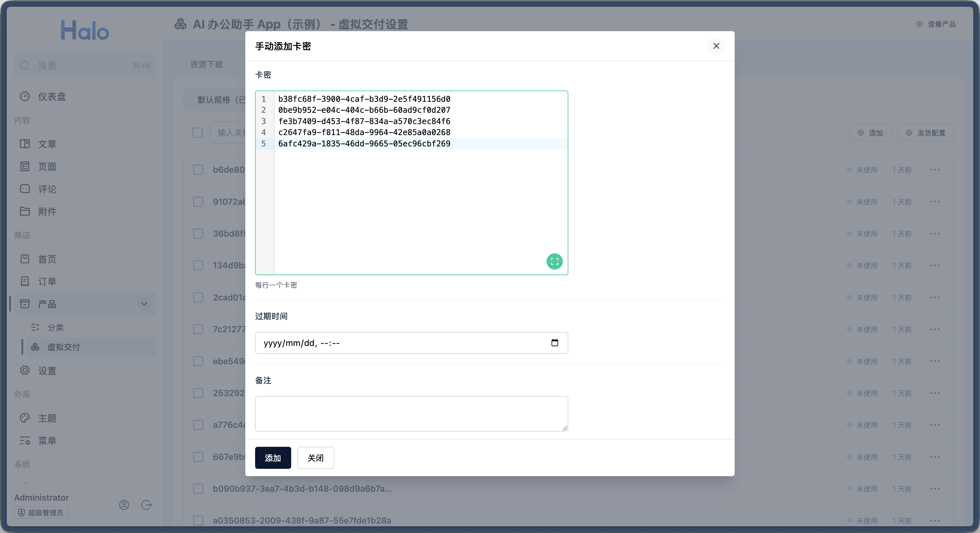Screen dimensions: 980x533
Task: Click the dashboard gauge icon in sidebar
Action: coord(25,97)
